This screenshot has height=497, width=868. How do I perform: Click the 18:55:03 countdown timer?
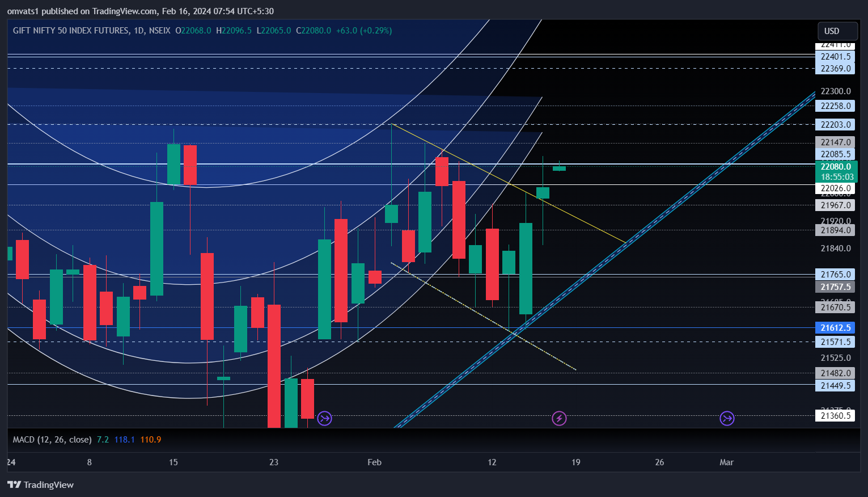point(837,177)
